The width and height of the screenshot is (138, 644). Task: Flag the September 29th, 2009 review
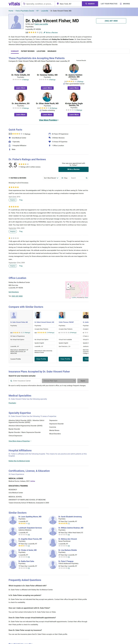[x=21, y=231]
